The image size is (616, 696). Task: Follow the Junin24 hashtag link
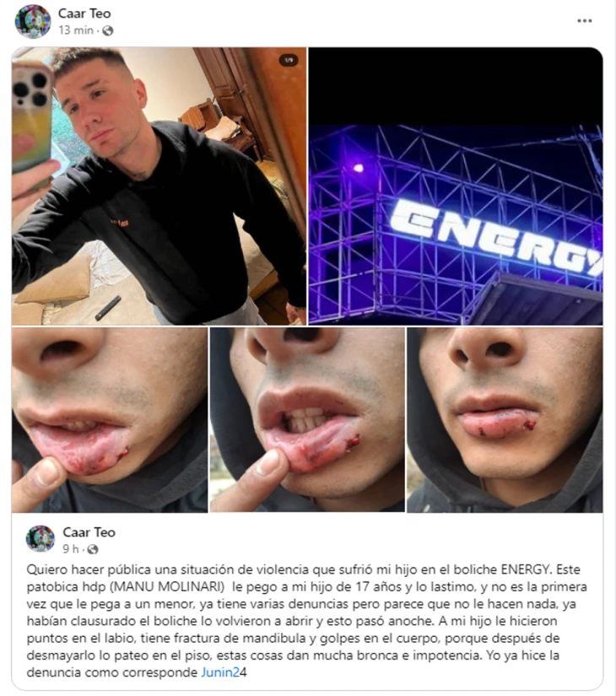click(x=220, y=672)
